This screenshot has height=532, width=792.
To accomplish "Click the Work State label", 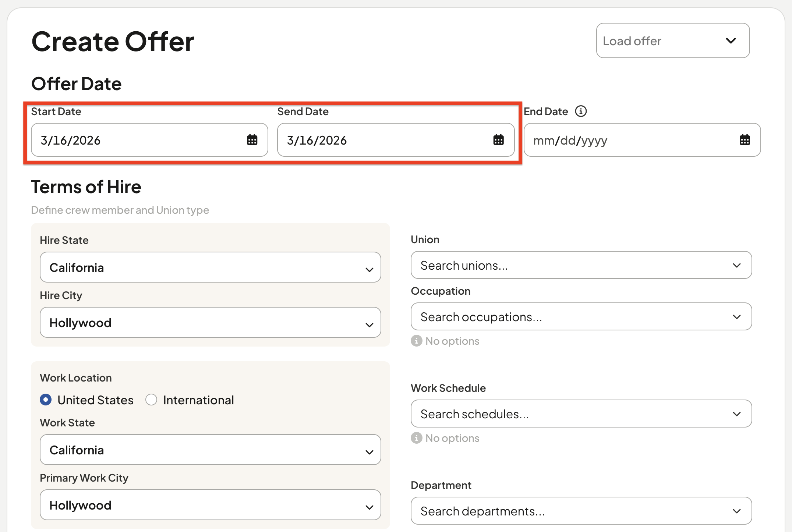I will tap(67, 423).
